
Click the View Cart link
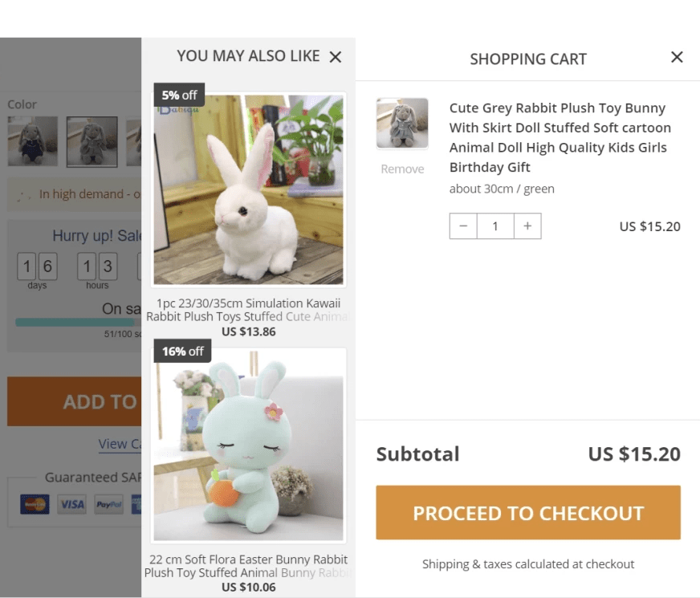pyautogui.click(x=120, y=444)
